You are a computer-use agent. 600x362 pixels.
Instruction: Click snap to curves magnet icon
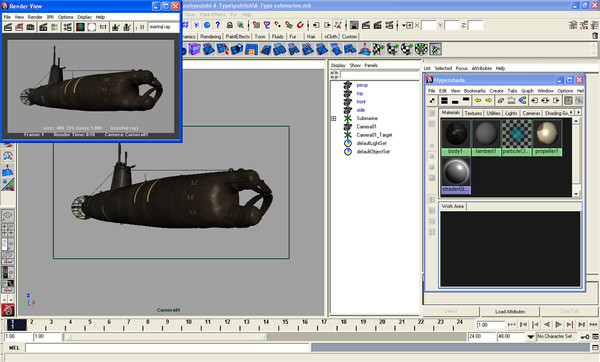267,25
